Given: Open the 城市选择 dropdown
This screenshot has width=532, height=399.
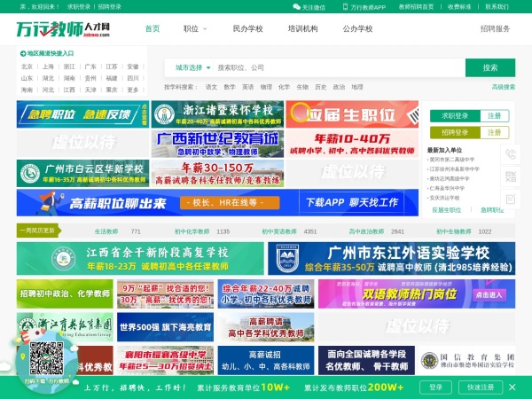Looking at the screenshot, I should click(192, 67).
